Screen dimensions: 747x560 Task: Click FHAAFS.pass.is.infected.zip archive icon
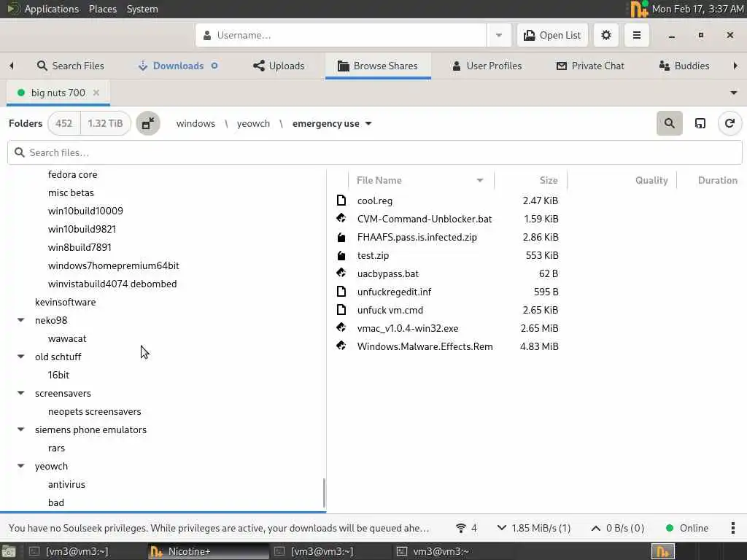coord(341,237)
